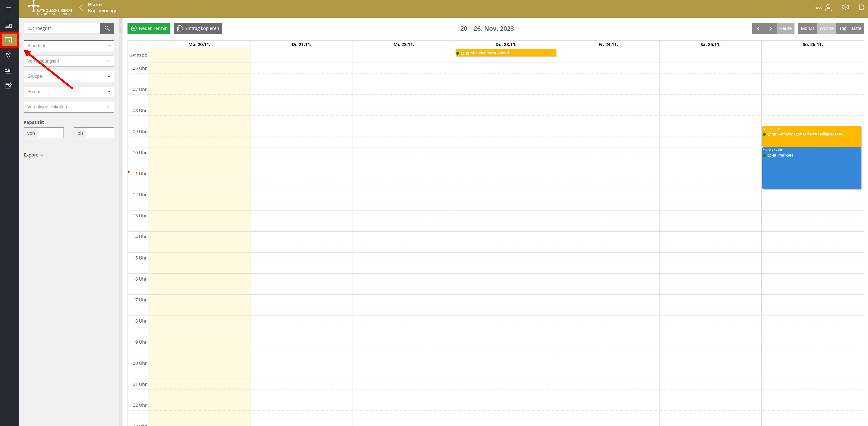The image size is (868, 426).
Task: Open the Verantwortlichkeiten dropdown
Action: [x=69, y=107]
